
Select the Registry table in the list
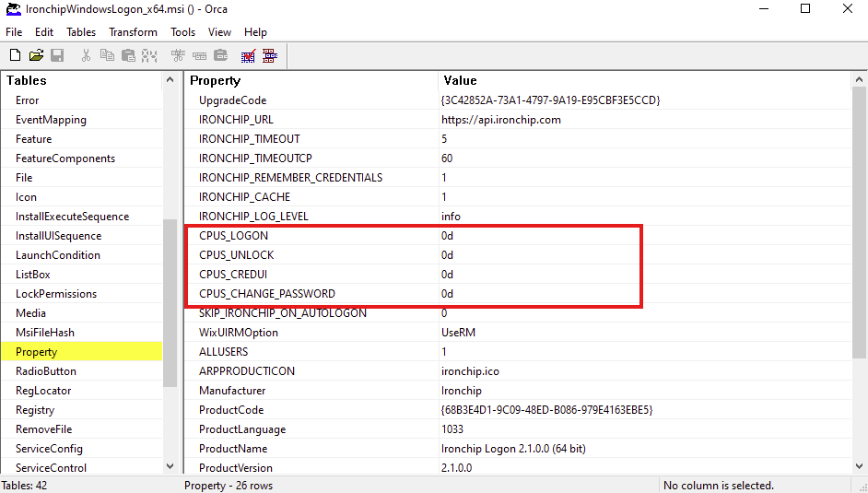(35, 410)
